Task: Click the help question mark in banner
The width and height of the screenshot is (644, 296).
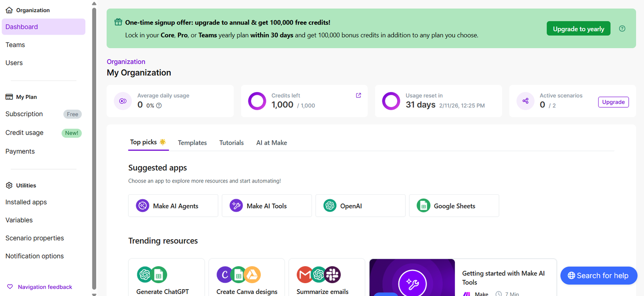Action: (x=622, y=29)
